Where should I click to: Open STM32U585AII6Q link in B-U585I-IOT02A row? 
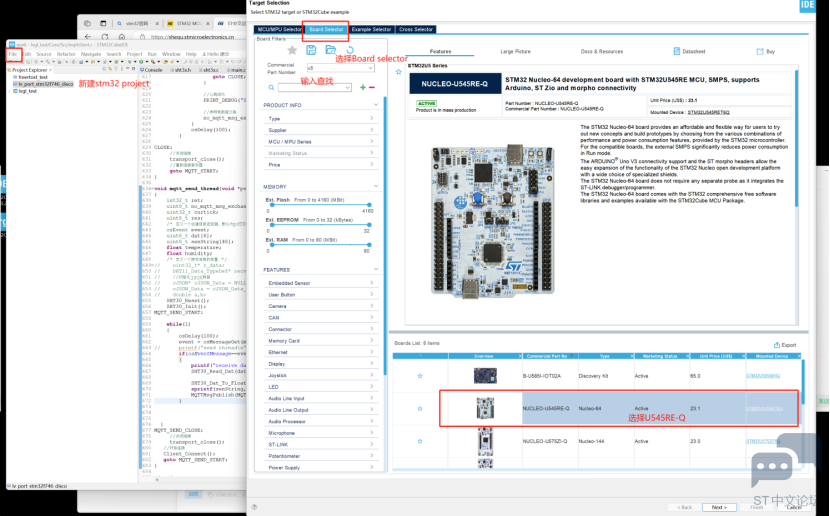click(x=763, y=376)
